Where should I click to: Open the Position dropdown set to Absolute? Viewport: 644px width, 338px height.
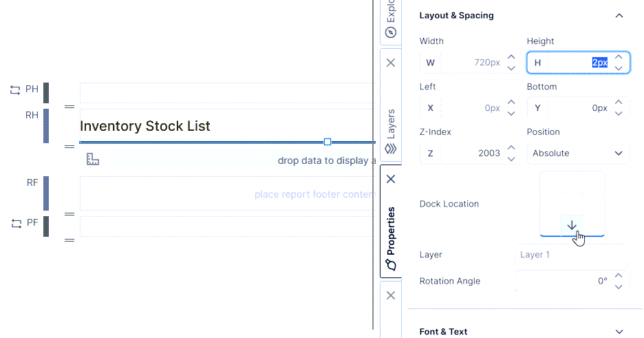(578, 154)
